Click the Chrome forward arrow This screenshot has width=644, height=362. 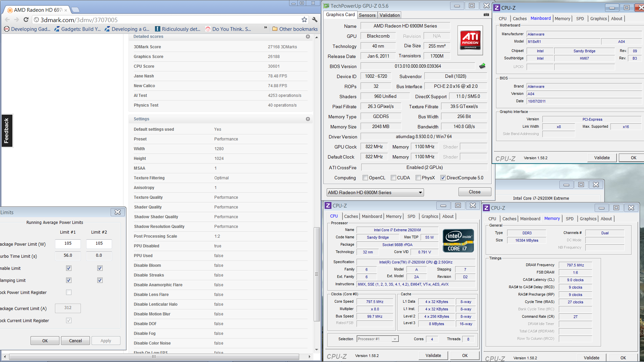tap(16, 20)
